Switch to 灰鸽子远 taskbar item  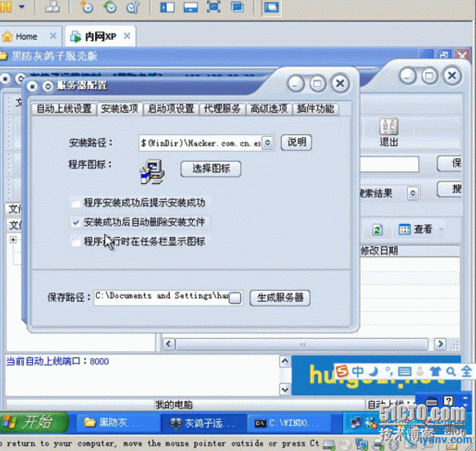tap(203, 423)
